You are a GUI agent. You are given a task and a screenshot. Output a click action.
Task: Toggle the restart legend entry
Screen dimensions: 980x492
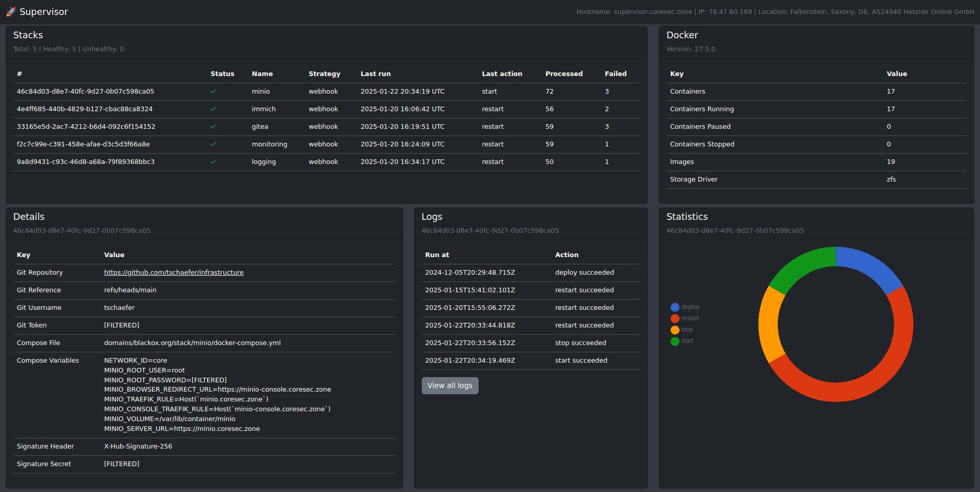click(684, 318)
